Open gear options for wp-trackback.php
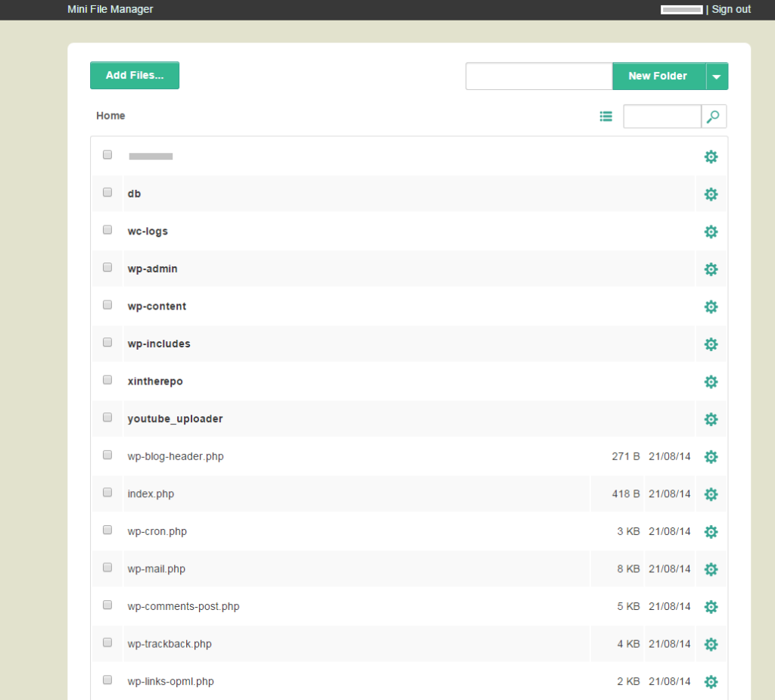The width and height of the screenshot is (775, 700). [711, 644]
